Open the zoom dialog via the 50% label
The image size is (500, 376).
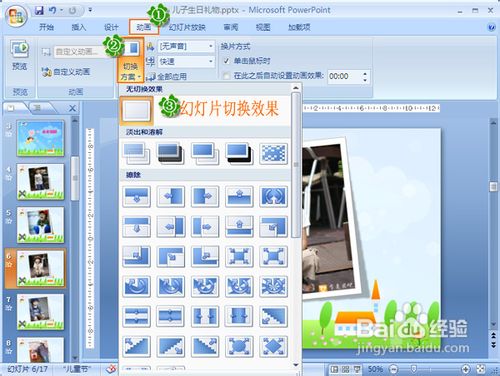coord(375,369)
